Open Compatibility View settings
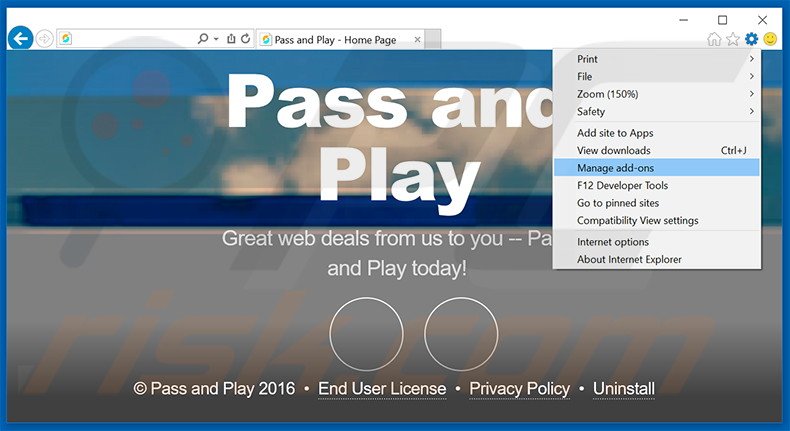Screen dimensions: 790x431 [x=657, y=221]
